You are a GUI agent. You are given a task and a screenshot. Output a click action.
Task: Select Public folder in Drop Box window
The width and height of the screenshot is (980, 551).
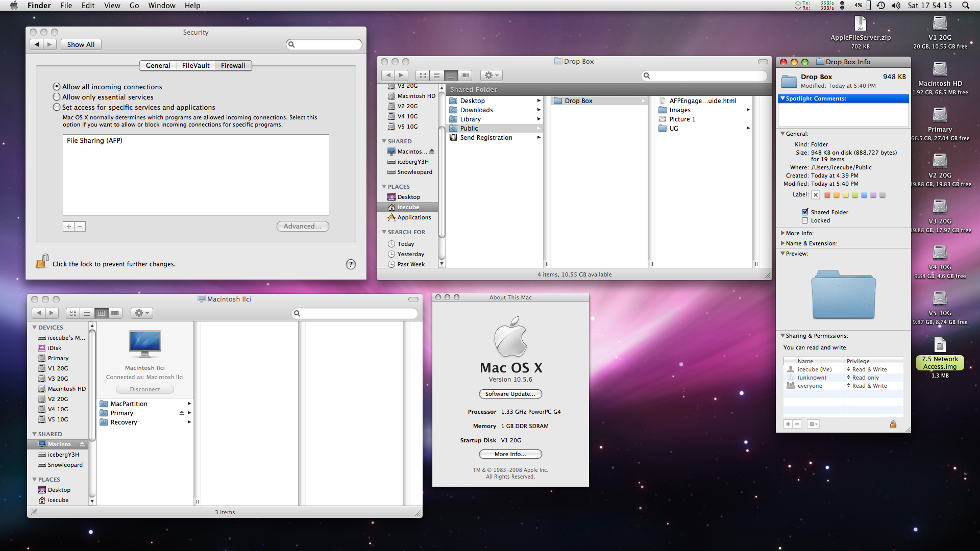[x=495, y=129]
